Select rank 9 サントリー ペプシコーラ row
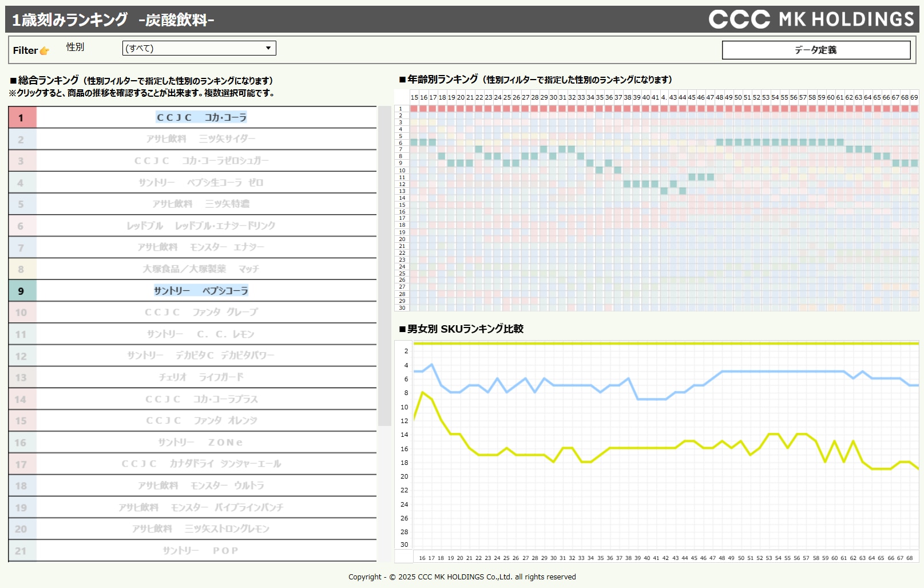Screen dimensions: 924x588 pyautogui.click(x=192, y=291)
